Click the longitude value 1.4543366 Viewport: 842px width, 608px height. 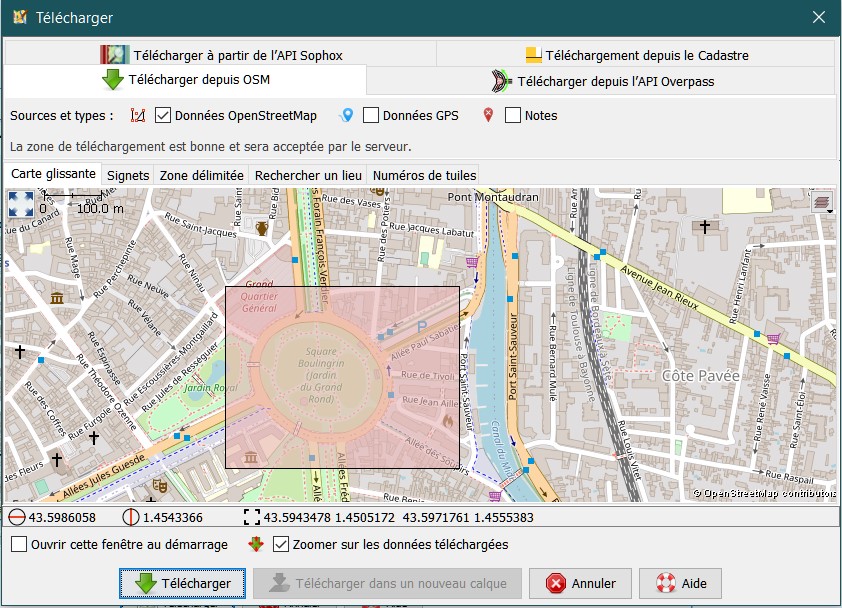click(172, 518)
